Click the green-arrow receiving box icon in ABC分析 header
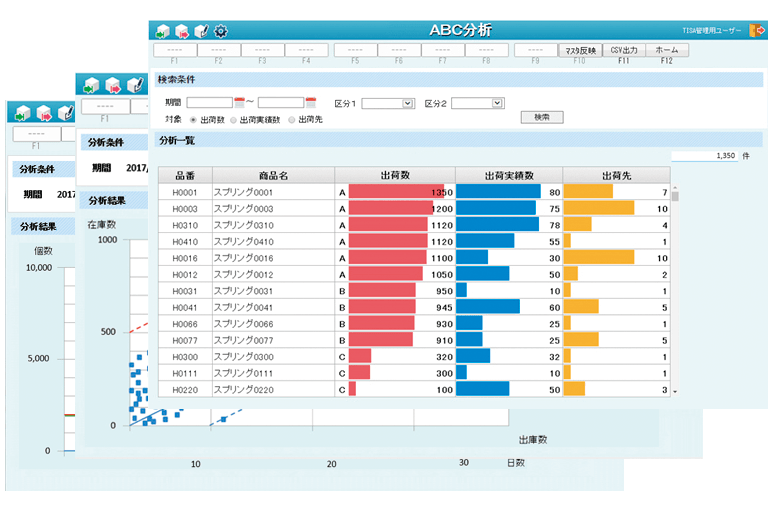 click(x=162, y=31)
